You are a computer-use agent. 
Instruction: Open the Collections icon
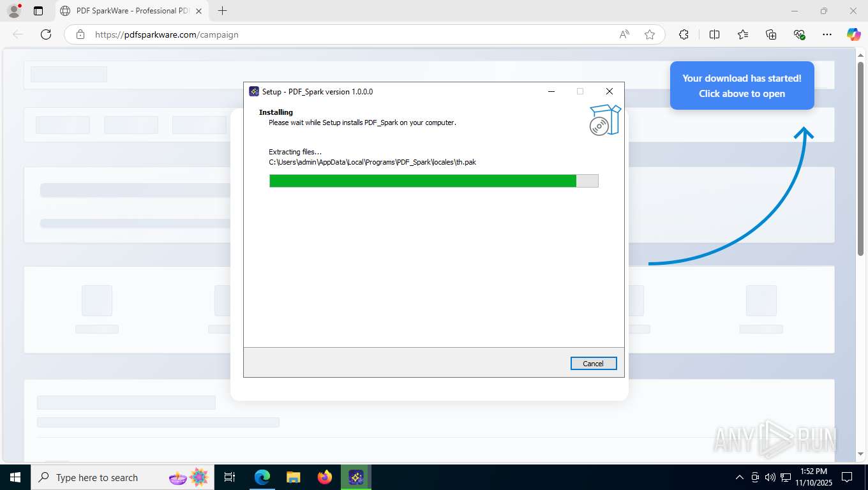771,34
